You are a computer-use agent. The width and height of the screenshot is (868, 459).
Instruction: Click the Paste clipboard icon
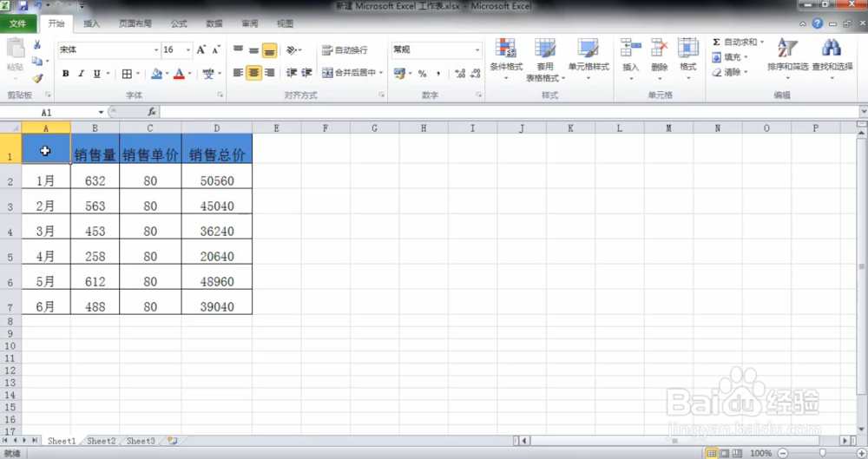tap(15, 49)
